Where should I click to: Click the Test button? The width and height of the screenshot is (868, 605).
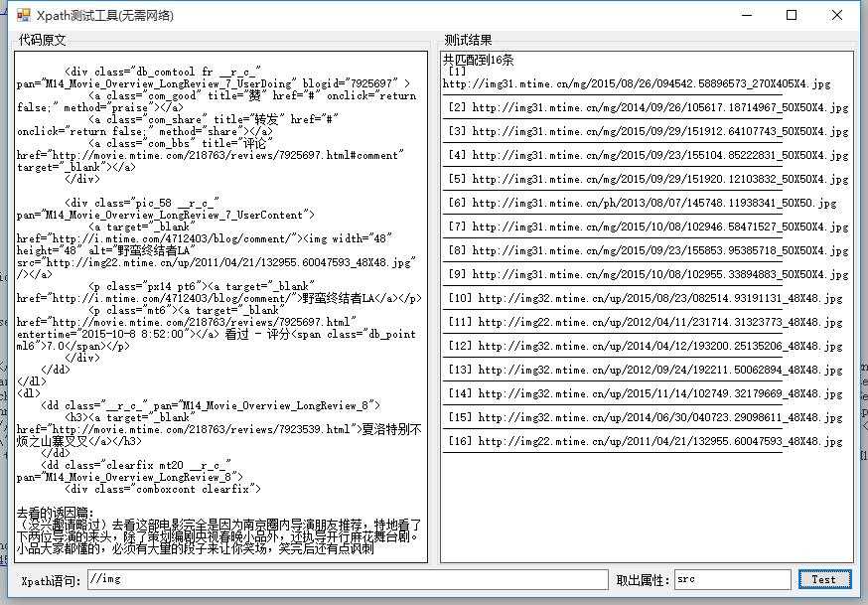(825, 579)
